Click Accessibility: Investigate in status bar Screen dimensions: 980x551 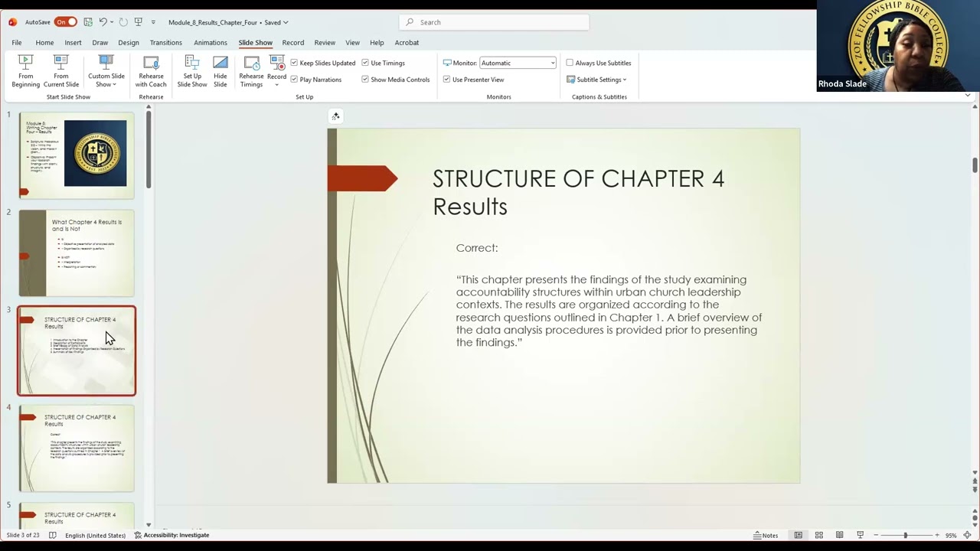tap(171, 535)
